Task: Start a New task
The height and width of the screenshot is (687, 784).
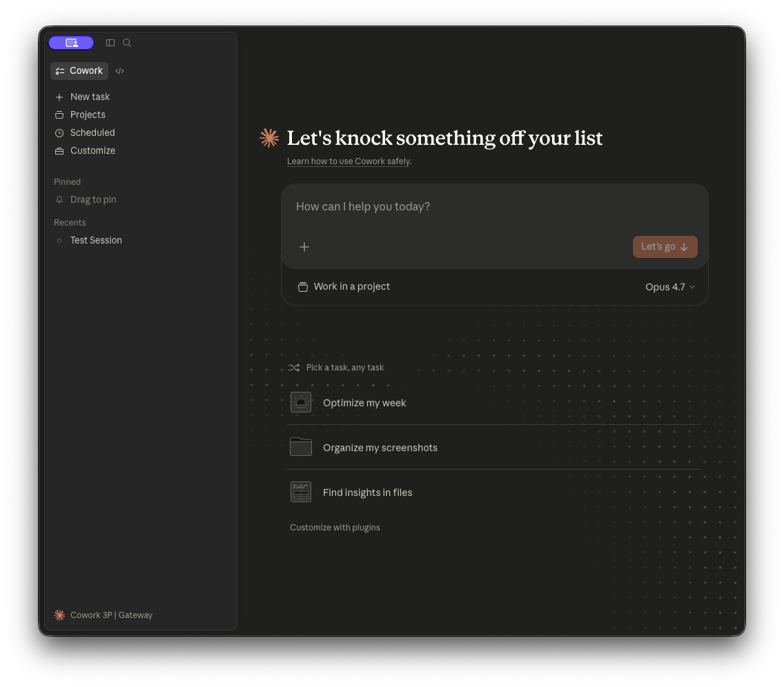Action: click(90, 97)
